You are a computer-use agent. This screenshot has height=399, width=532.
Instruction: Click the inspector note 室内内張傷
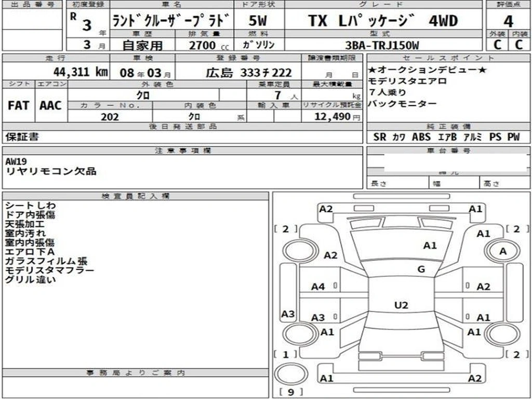coord(30,243)
